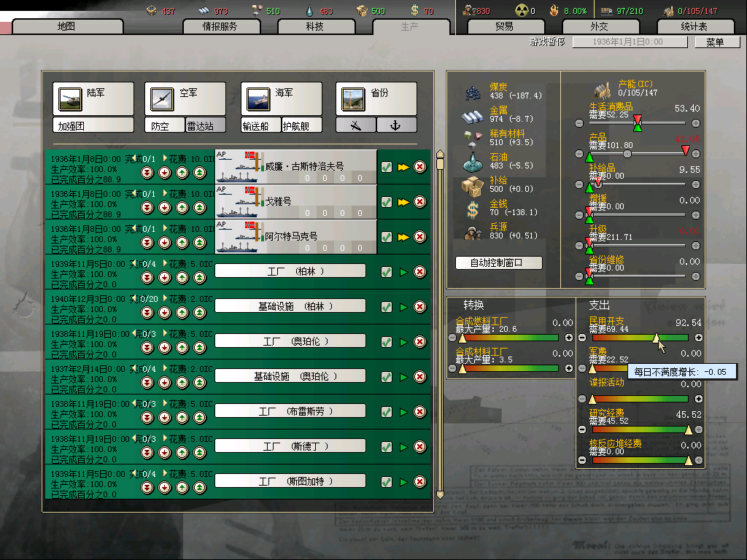Toggle the checkmark for 阿尔特马克号
The width and height of the screenshot is (747, 560).
(x=387, y=237)
